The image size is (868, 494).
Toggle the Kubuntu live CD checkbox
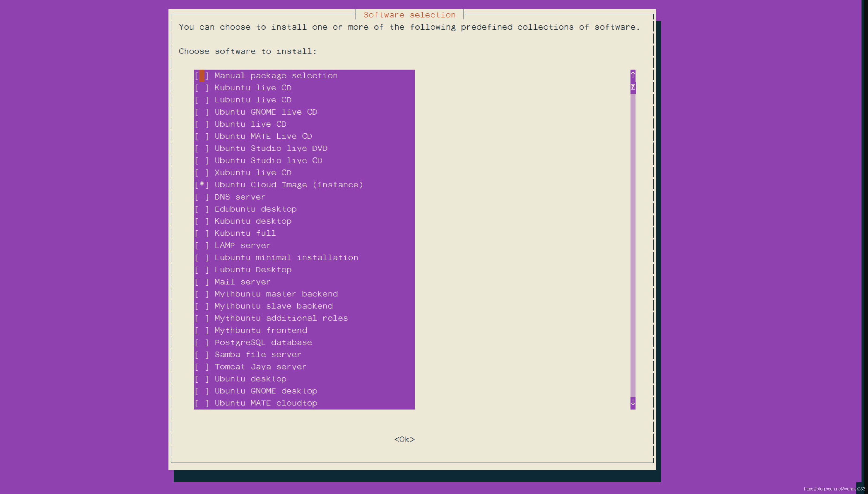(x=202, y=88)
